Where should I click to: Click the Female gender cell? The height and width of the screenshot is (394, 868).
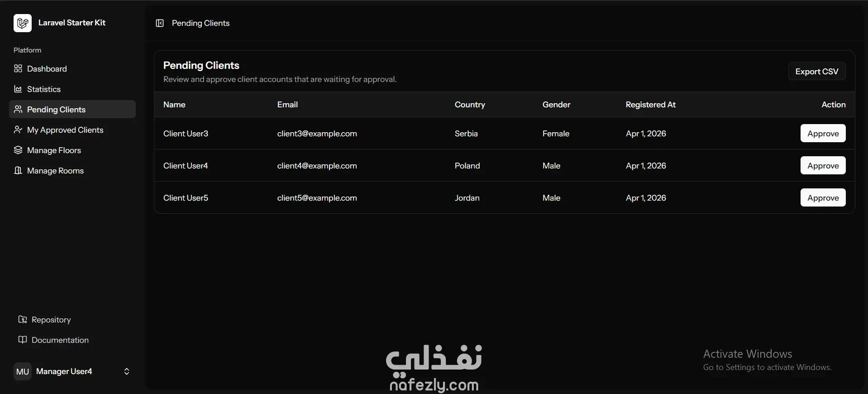point(556,134)
